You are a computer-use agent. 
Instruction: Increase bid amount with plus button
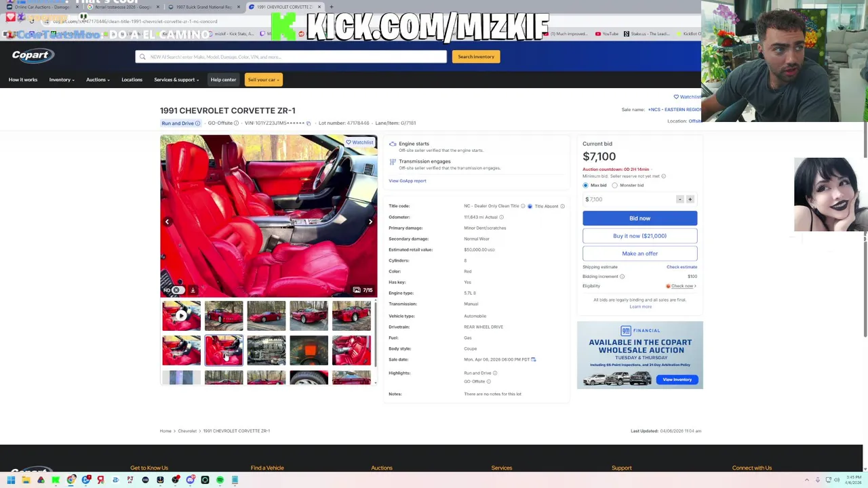click(690, 199)
